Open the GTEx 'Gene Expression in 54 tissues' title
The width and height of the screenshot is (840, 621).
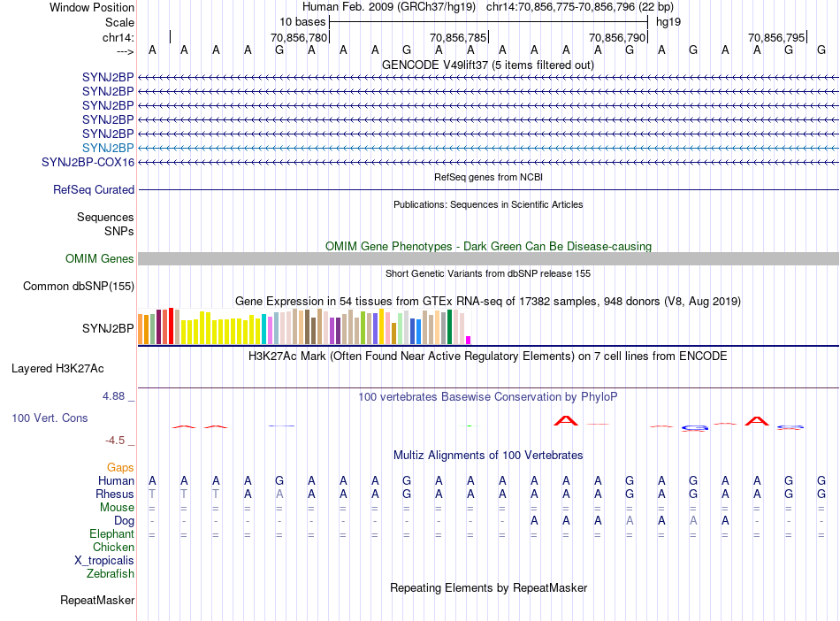click(x=487, y=301)
